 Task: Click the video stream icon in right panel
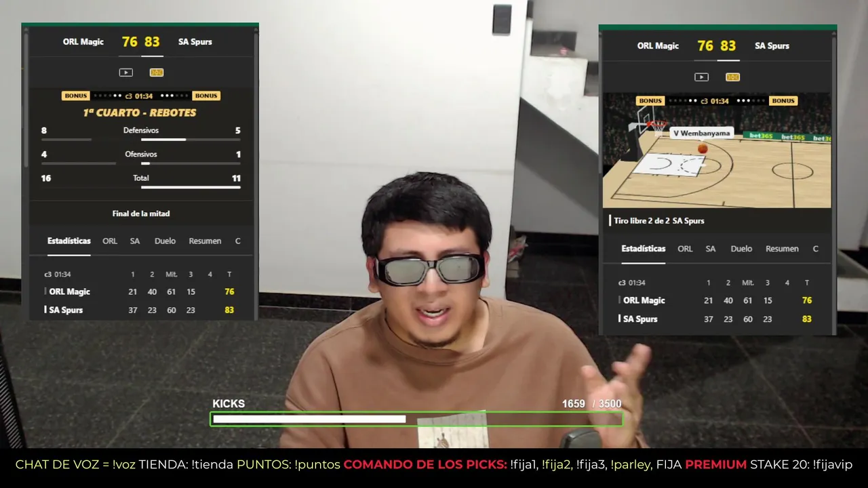tap(702, 77)
